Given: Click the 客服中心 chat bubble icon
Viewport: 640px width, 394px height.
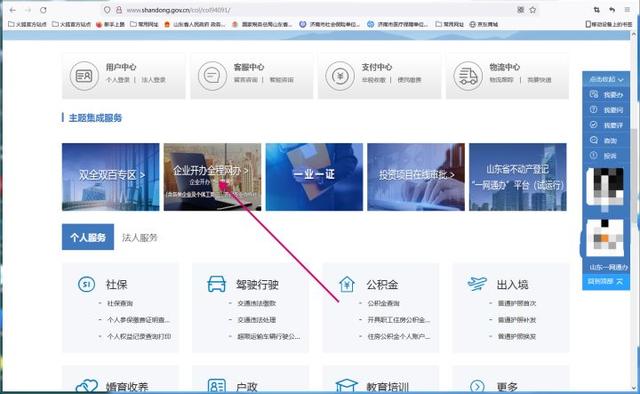Looking at the screenshot, I should coord(212,76).
